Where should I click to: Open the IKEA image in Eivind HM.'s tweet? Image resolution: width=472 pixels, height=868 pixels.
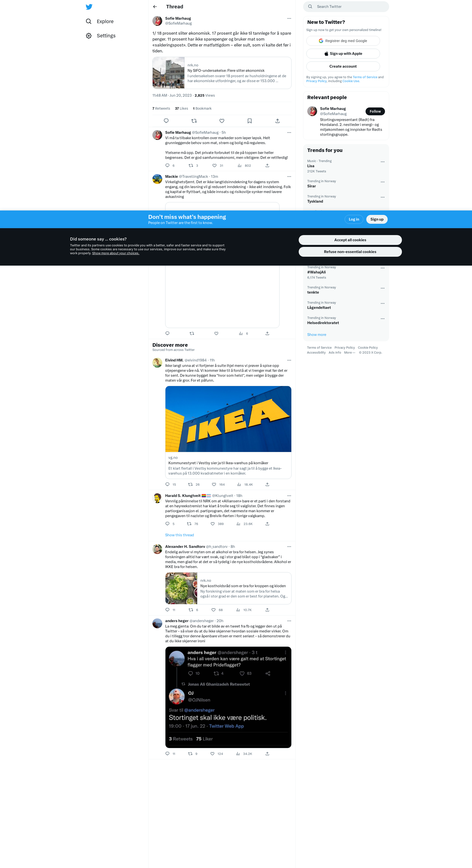click(228, 419)
